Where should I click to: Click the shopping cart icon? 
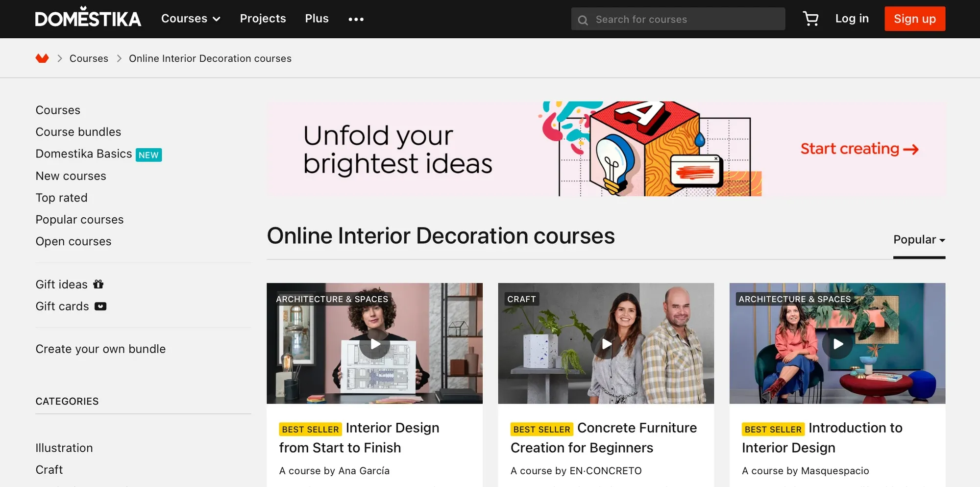[x=810, y=19]
